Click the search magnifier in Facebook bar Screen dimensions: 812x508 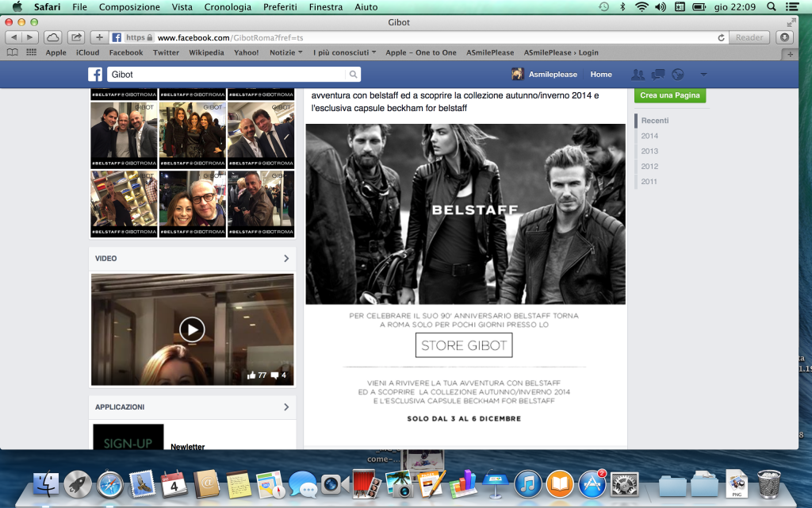pos(353,75)
